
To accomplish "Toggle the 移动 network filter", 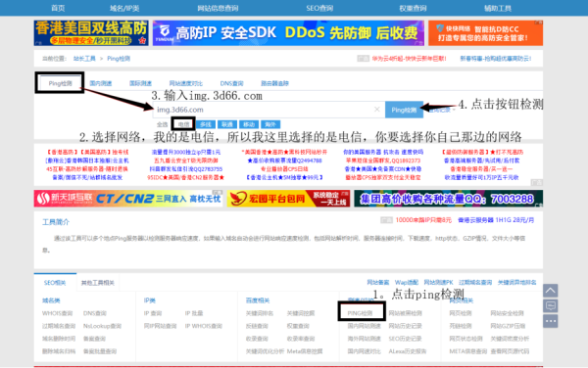I will [x=249, y=124].
